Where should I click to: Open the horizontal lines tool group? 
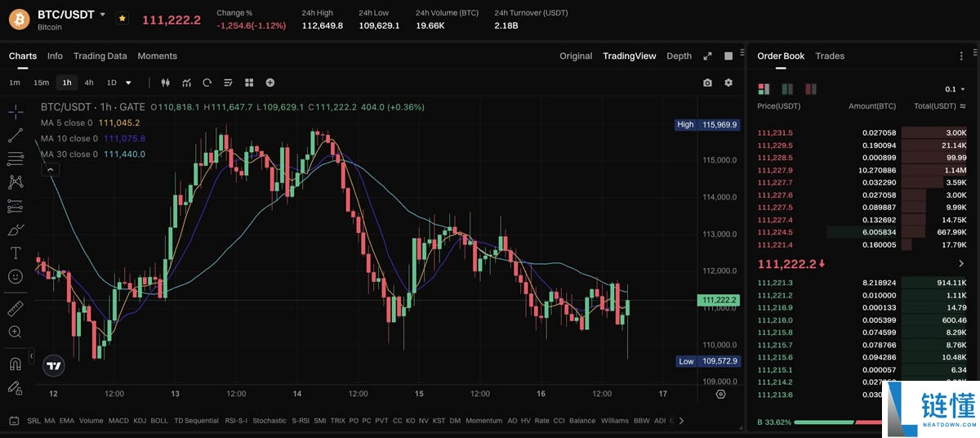point(15,159)
